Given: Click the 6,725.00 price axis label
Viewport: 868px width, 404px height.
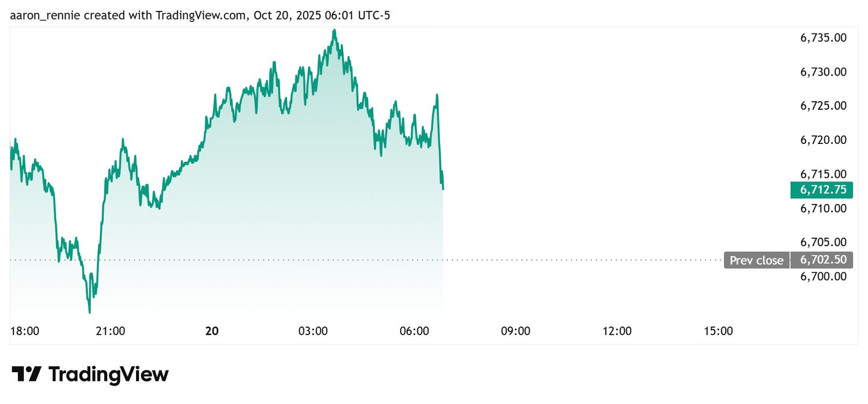Looking at the screenshot, I should coord(823,106).
